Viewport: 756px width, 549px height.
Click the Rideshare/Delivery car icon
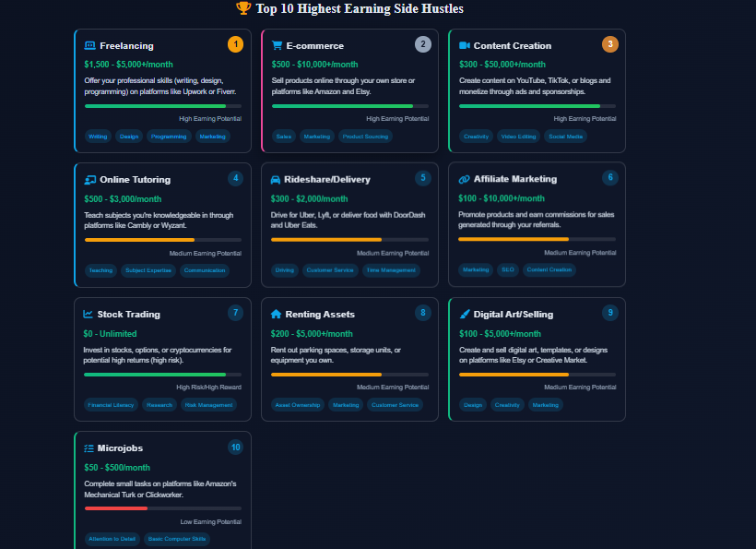pyautogui.click(x=277, y=178)
